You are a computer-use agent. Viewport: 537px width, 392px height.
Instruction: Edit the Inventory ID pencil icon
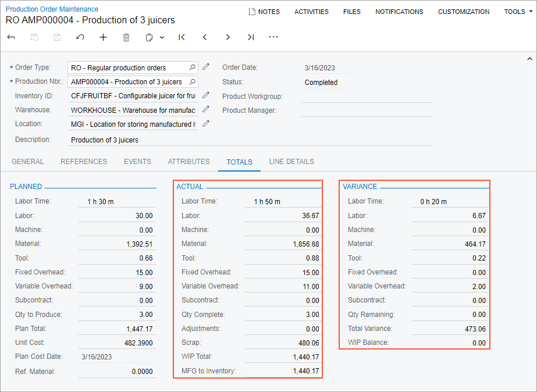pyautogui.click(x=205, y=95)
